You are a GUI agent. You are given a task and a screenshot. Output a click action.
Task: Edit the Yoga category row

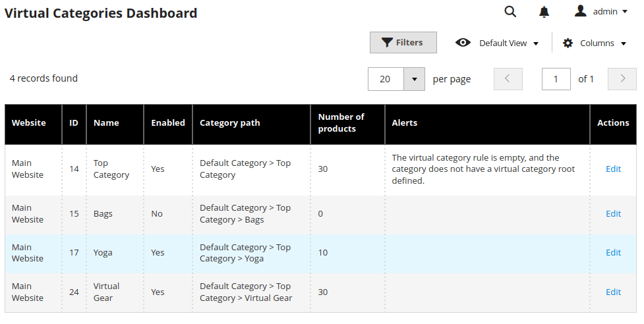(613, 253)
